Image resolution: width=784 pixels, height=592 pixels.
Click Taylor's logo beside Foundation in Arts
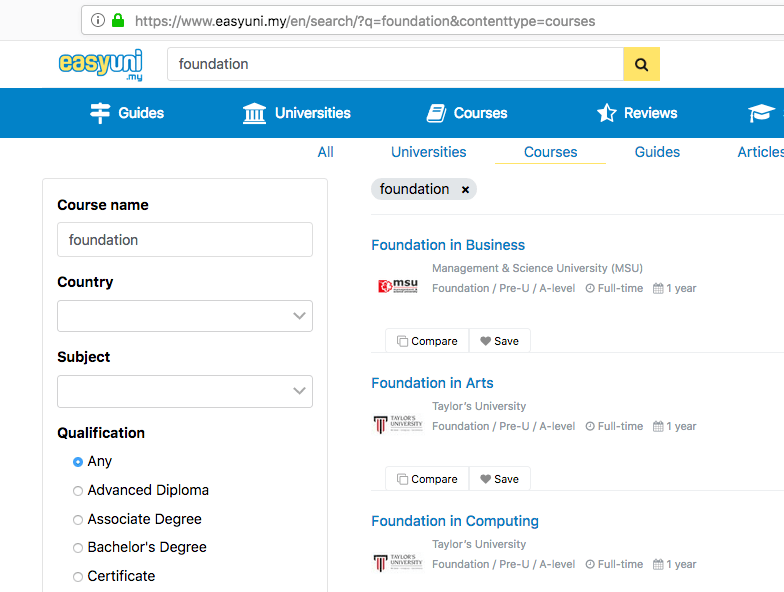(398, 424)
